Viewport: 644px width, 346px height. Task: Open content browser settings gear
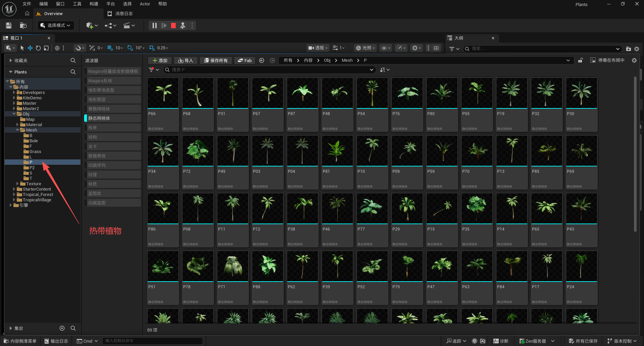634,60
